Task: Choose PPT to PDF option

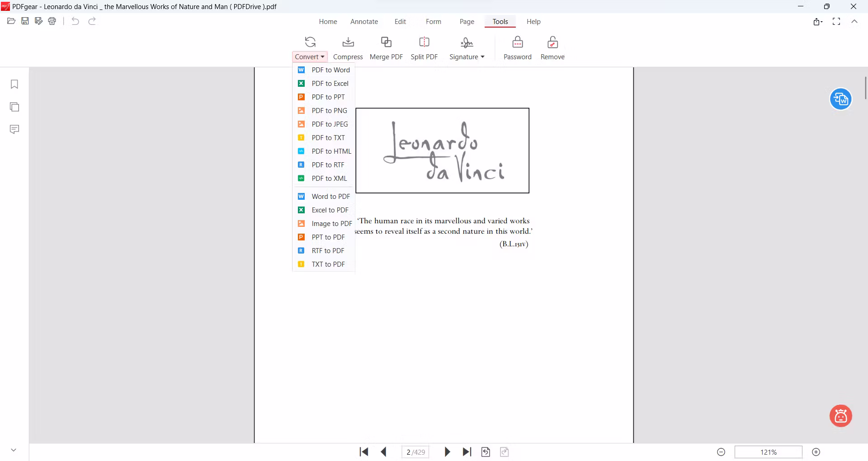Action: [324, 237]
